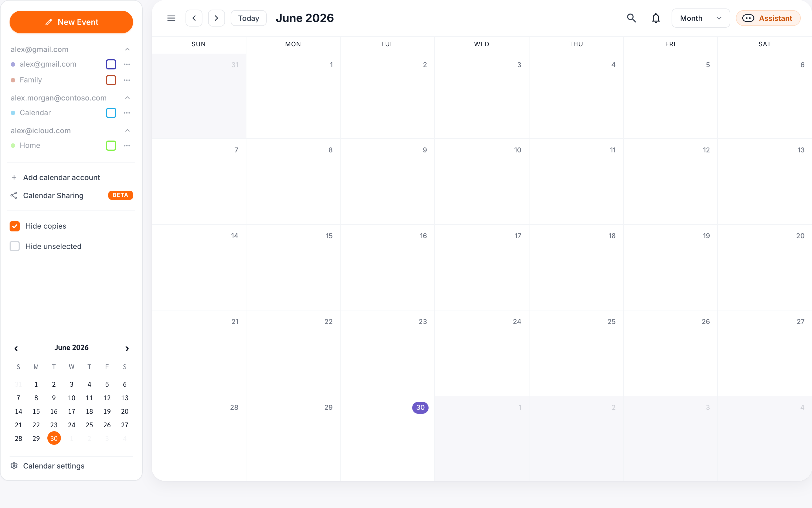This screenshot has height=508, width=812.
Task: Click day 30 in the mini calendar
Action: pos(54,438)
